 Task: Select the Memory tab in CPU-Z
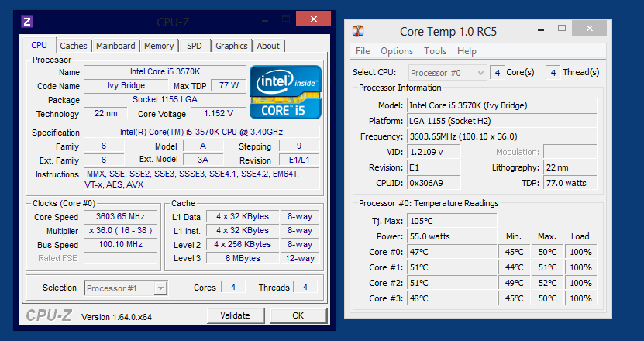[159, 46]
